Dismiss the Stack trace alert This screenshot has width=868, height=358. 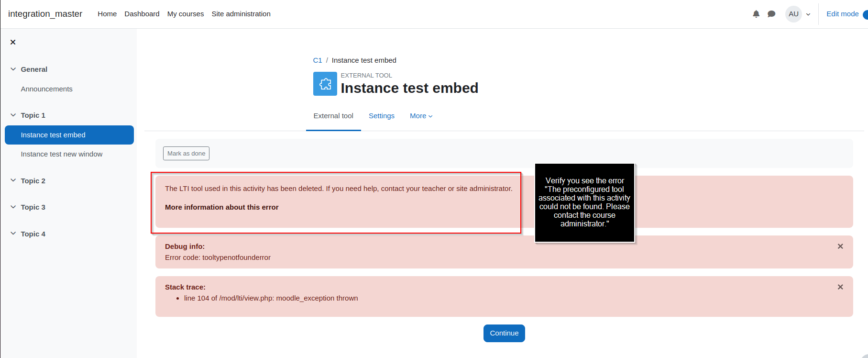click(840, 287)
